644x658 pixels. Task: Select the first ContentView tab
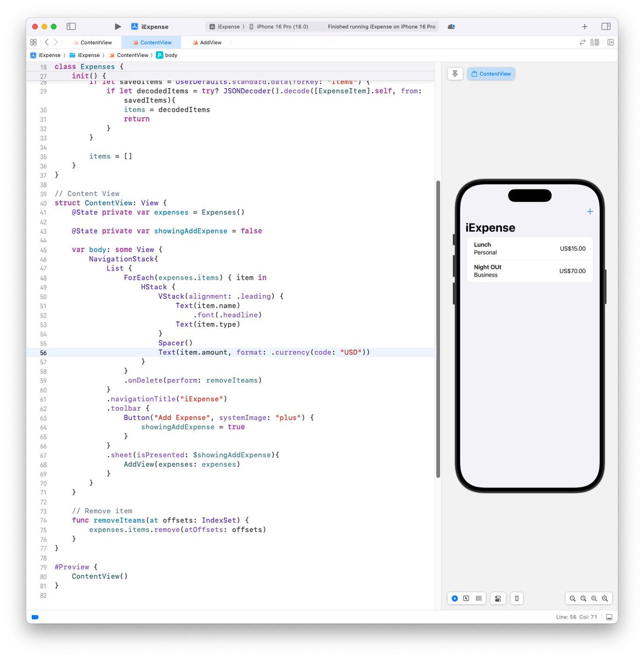click(94, 42)
